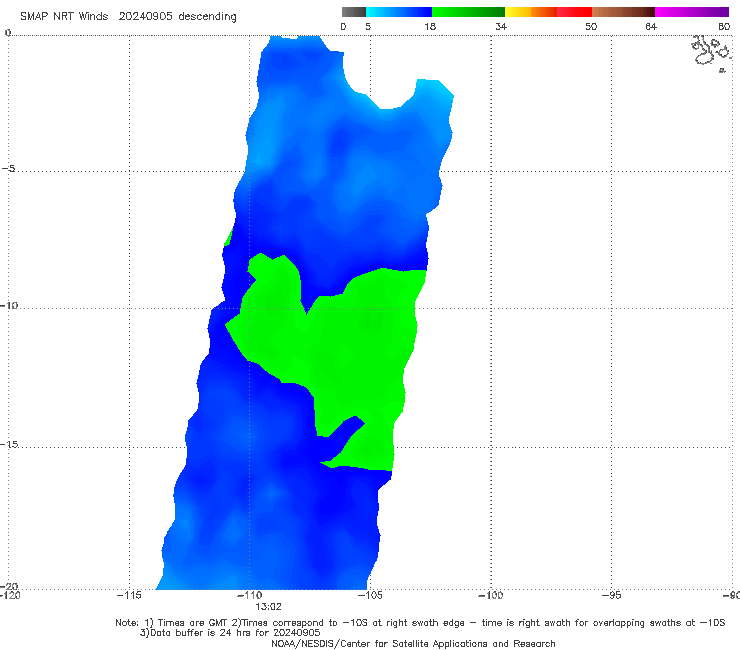Click the 'Note: 1) Times are GMT' line
Image resolution: width=740 pixels, height=650 pixels.
pyautogui.click(x=420, y=623)
